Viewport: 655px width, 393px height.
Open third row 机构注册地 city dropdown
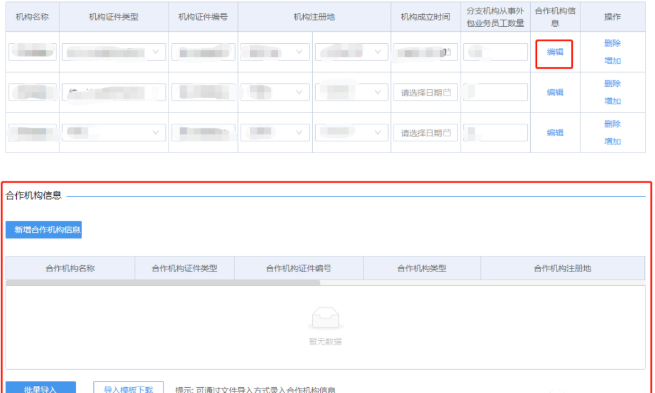(x=351, y=132)
